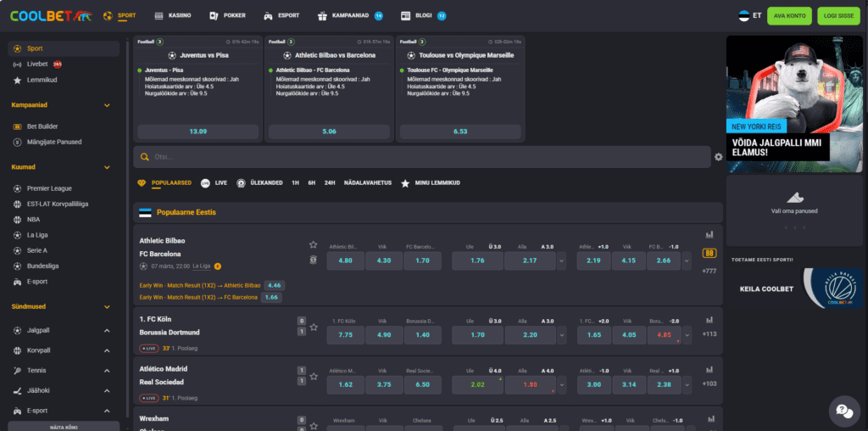Open the Blogi tab

click(x=424, y=15)
